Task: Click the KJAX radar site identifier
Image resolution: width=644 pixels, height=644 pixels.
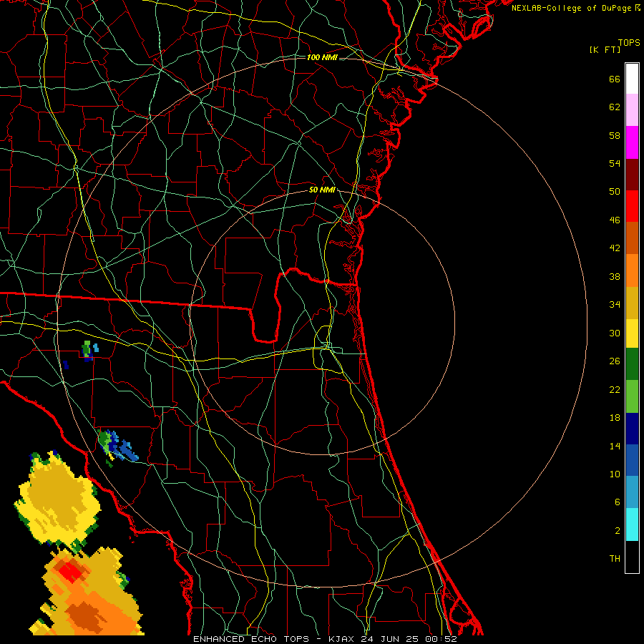Action: click(342, 639)
